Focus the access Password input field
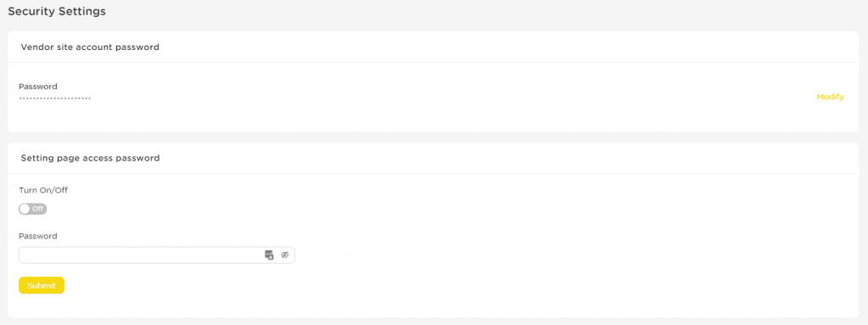The height and width of the screenshot is (325, 868). (x=157, y=255)
